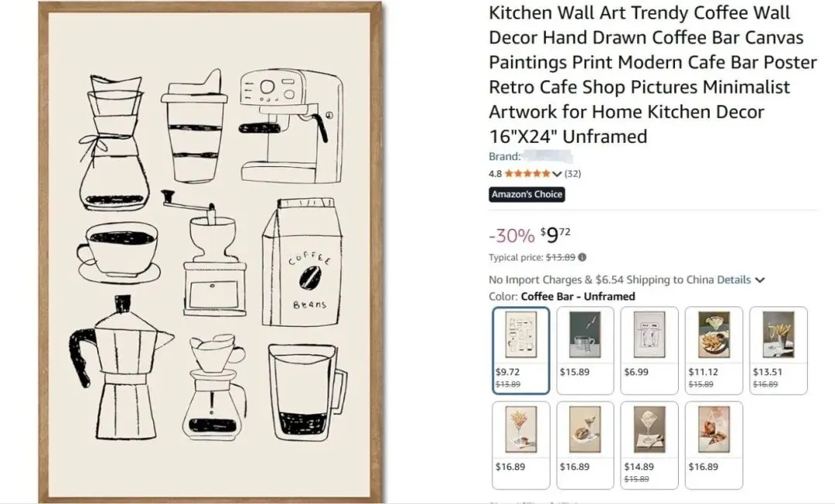The width and height of the screenshot is (835, 504).
Task: Select the Coffee Bar swatch priced $9.72
Action: tap(521, 350)
